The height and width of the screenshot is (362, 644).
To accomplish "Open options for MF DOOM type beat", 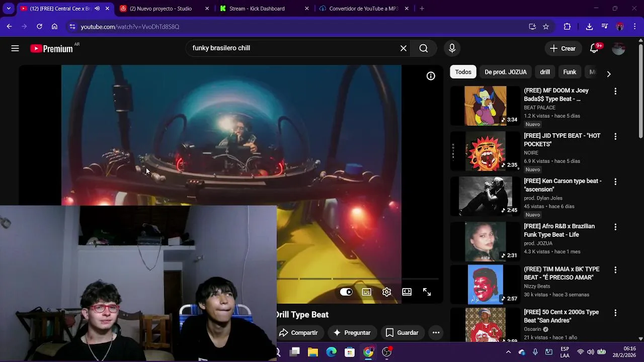I will tap(615, 92).
